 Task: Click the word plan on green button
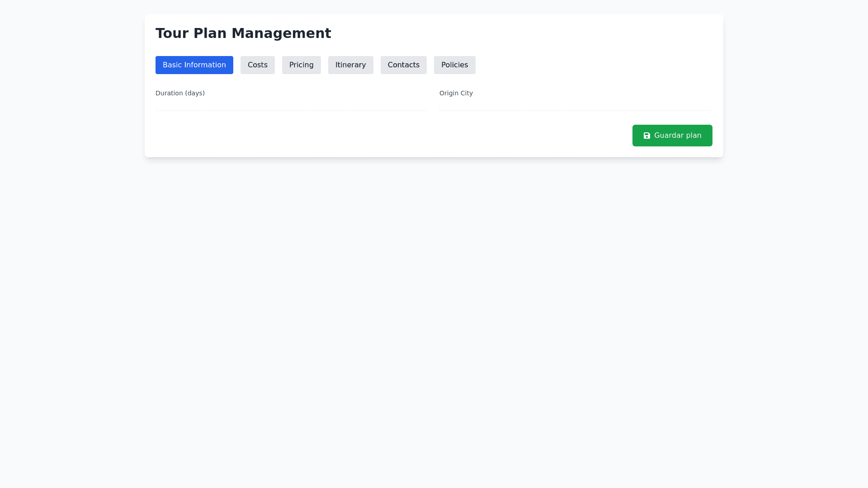[693, 136]
